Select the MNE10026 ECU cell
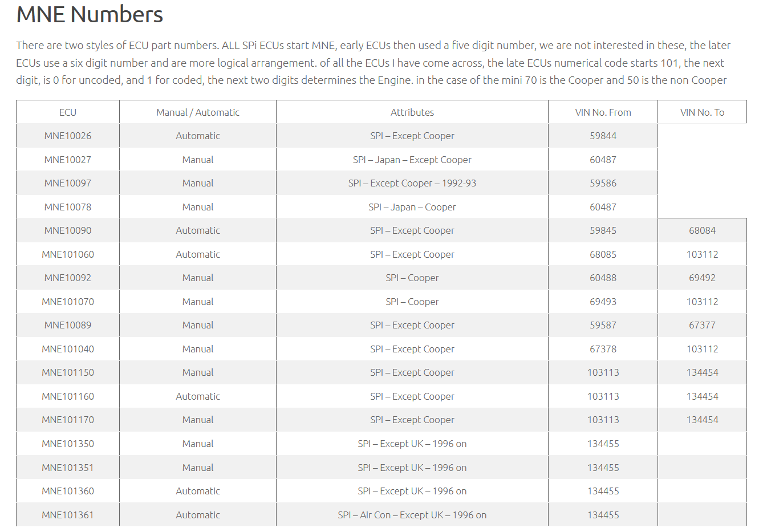Screen dimensions: 759x532 pos(68,136)
